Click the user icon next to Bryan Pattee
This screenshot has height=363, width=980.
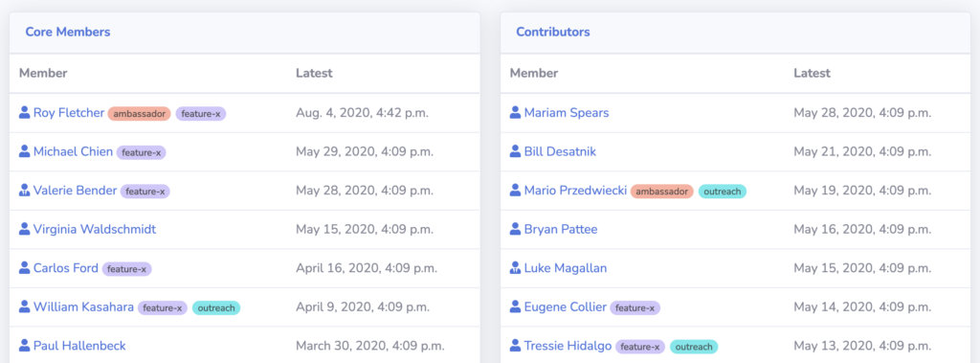point(515,229)
